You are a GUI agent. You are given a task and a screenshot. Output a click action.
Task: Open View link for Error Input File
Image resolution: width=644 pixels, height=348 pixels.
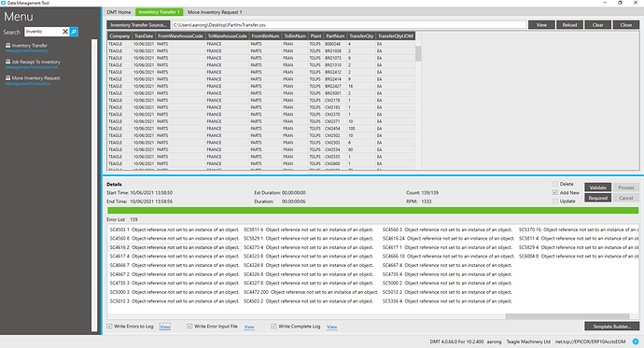click(249, 327)
